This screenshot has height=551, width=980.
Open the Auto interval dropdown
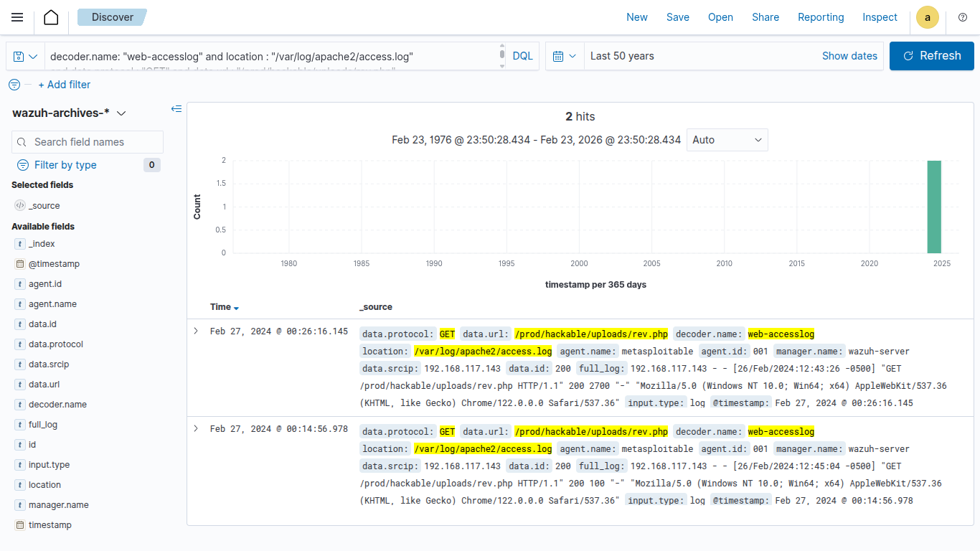(x=727, y=140)
